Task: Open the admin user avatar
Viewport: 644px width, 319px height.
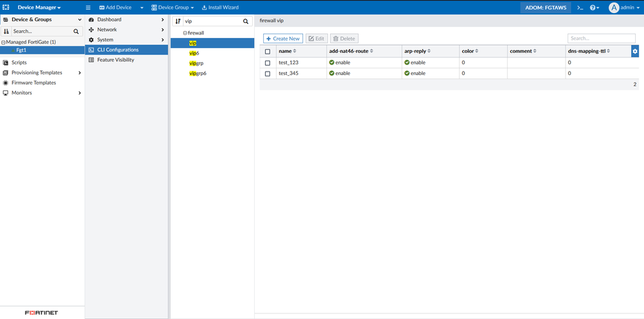Action: point(614,8)
